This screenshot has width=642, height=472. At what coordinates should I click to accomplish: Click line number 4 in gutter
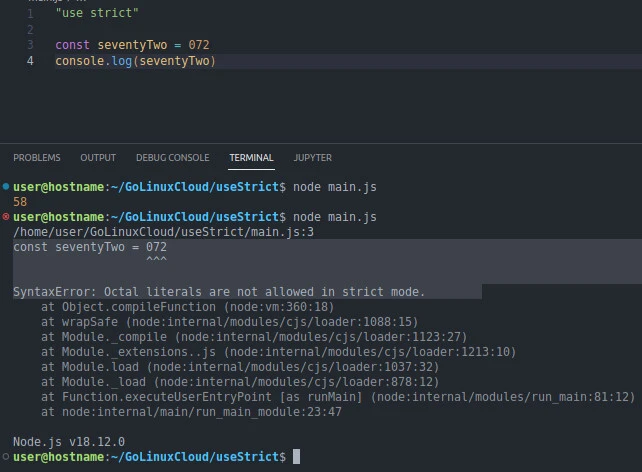tap(30, 61)
